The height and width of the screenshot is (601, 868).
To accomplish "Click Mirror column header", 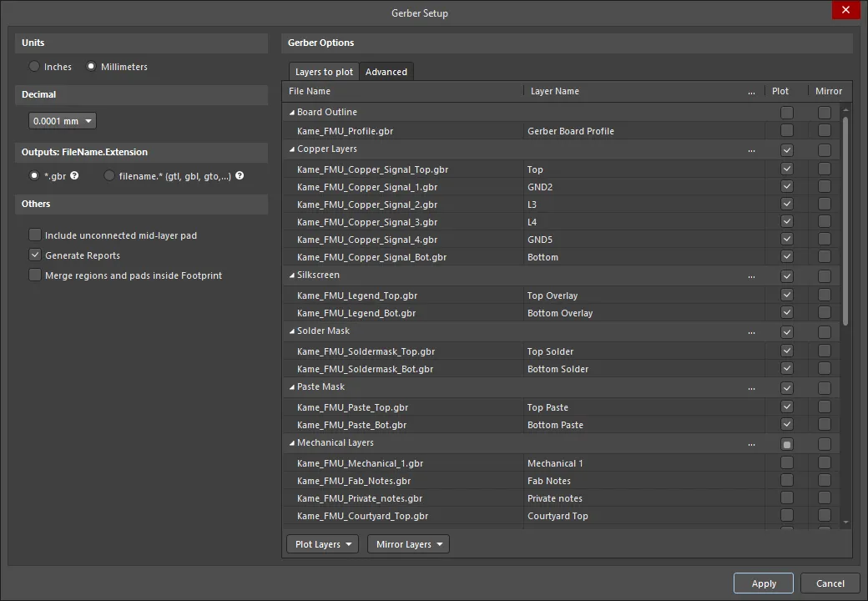I will point(830,91).
